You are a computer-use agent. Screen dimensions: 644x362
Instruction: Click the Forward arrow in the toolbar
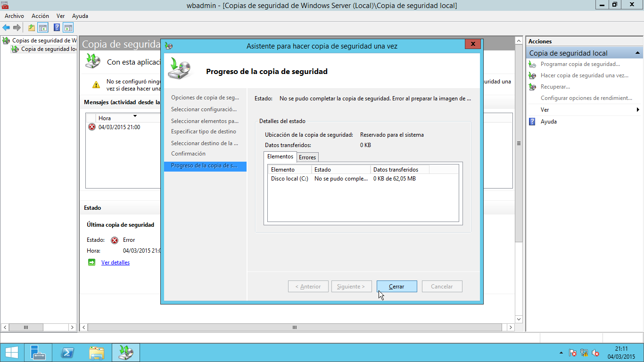point(17,27)
